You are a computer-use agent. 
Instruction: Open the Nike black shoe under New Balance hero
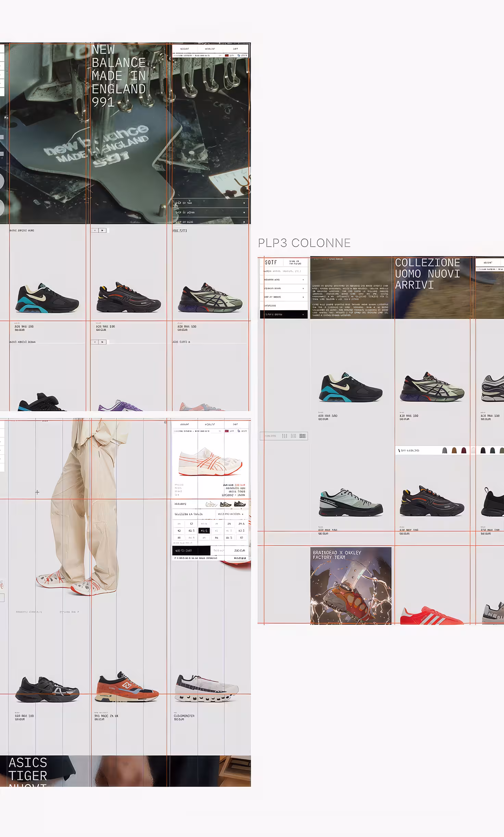click(47, 298)
